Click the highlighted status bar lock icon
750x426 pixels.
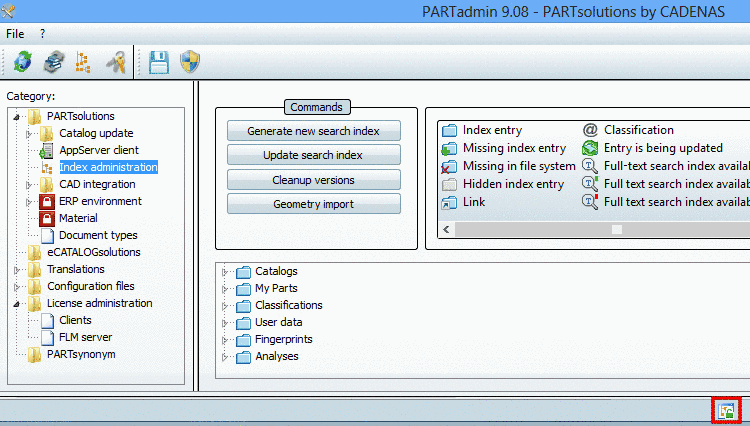(x=726, y=410)
